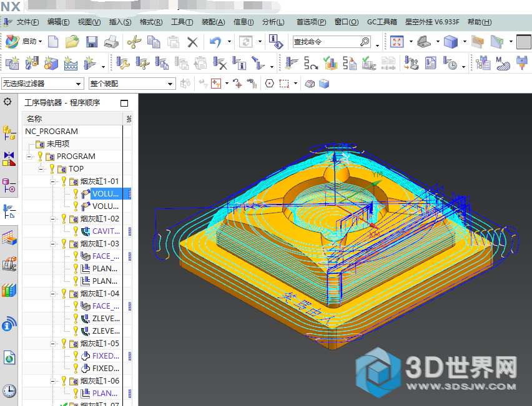Open the 插入(S) menu
This screenshot has width=532, height=406.
click(x=120, y=22)
